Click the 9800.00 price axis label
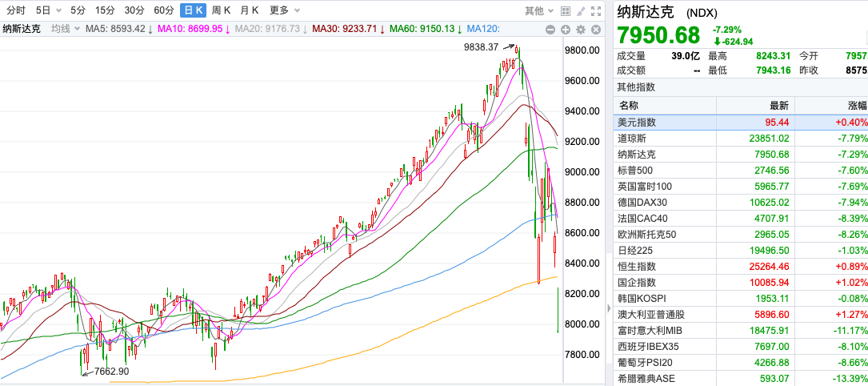868x386 pixels. [x=582, y=50]
